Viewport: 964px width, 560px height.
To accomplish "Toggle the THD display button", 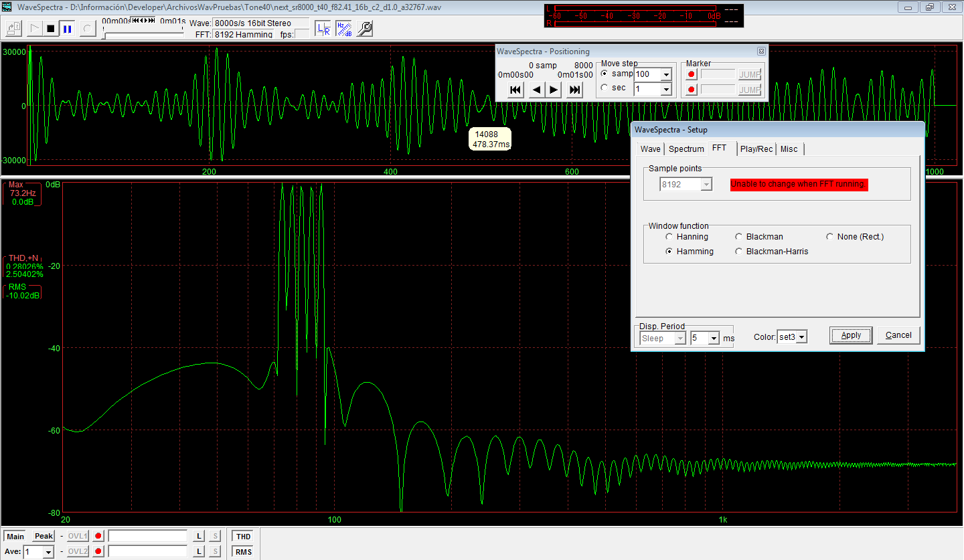I will (x=244, y=537).
